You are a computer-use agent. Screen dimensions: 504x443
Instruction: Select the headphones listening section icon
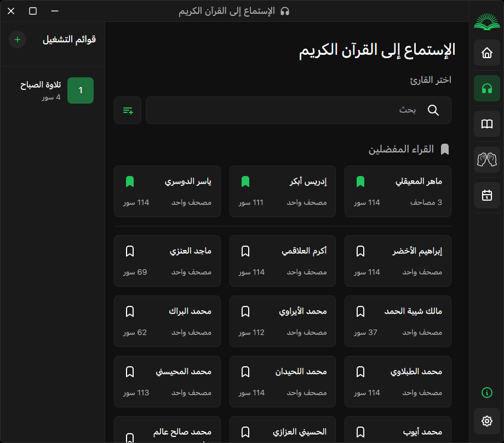pyautogui.click(x=486, y=88)
